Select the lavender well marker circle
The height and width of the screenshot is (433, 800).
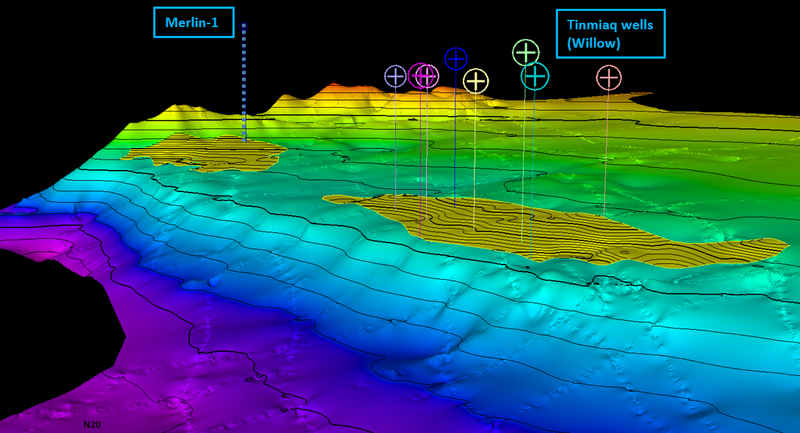[395, 77]
